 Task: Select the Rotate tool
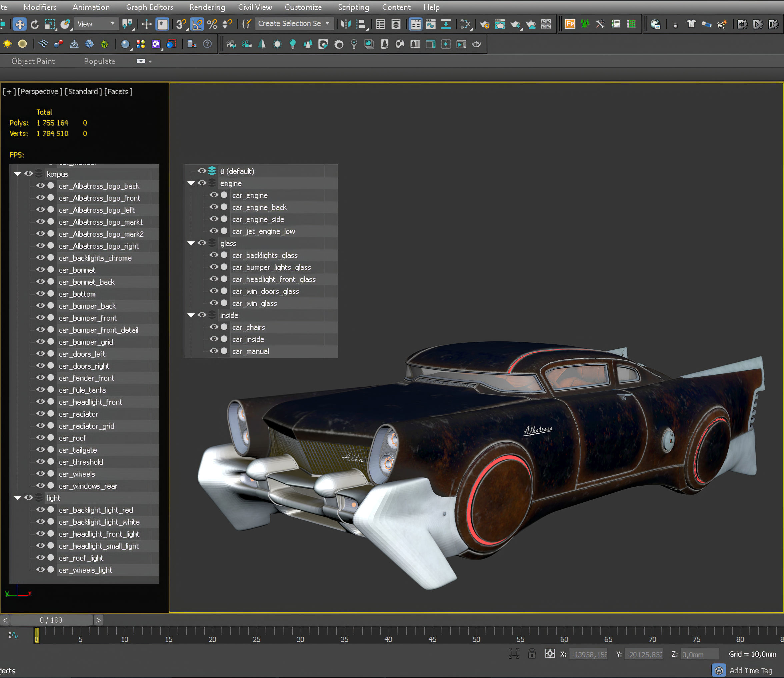point(34,24)
